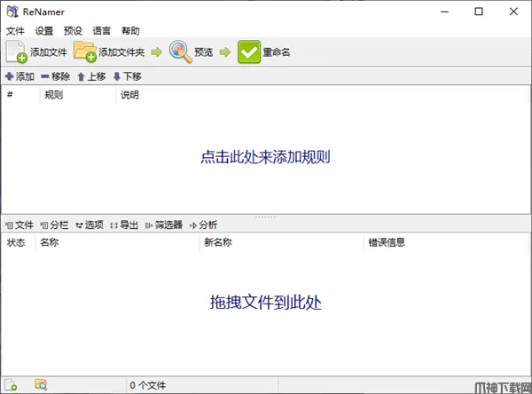The image size is (532, 394).
Task: Click the green Rename (重命名) checkmark icon
Action: 249,52
